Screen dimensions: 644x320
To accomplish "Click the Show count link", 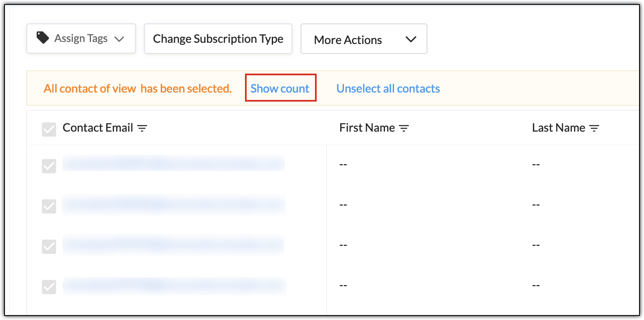I will [280, 88].
